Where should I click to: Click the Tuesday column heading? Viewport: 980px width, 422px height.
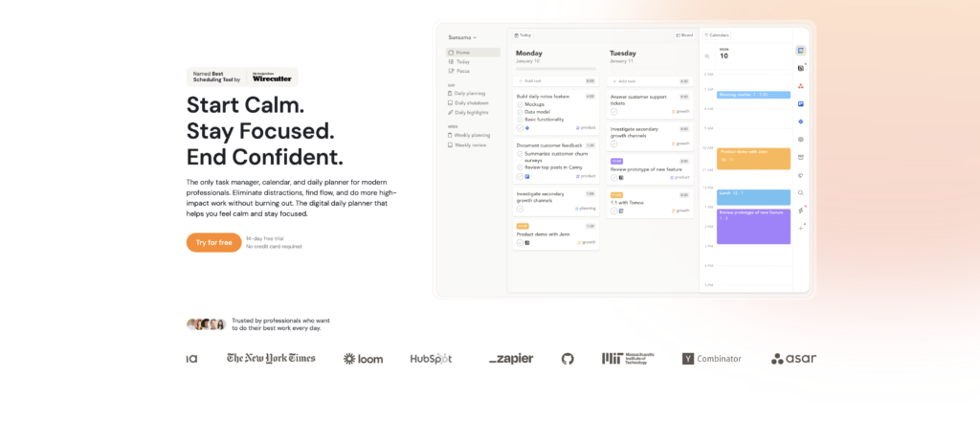[x=623, y=54]
